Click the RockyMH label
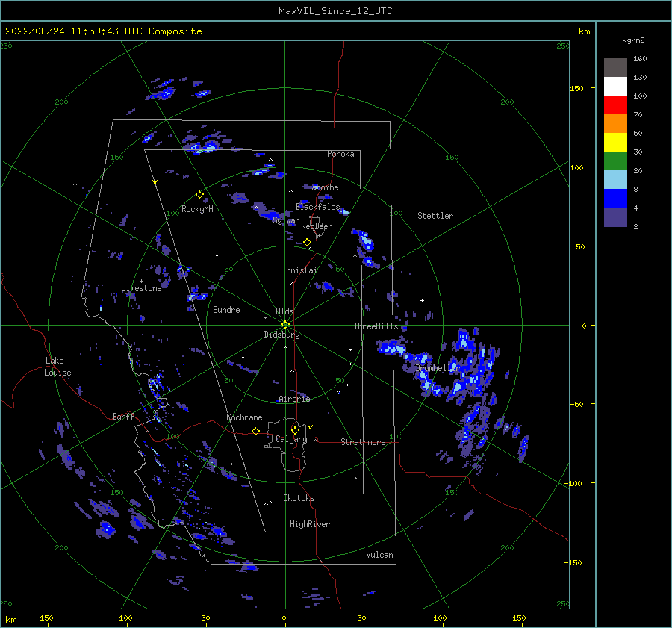 (x=197, y=209)
